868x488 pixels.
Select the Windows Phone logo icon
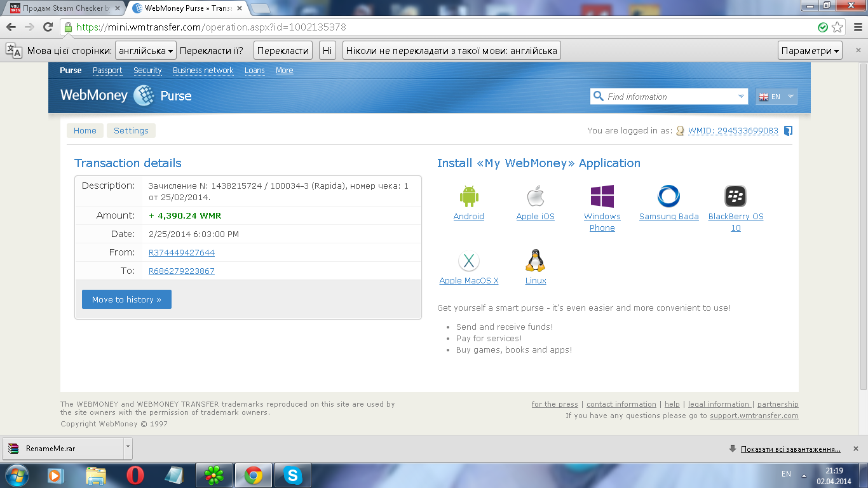pos(602,196)
